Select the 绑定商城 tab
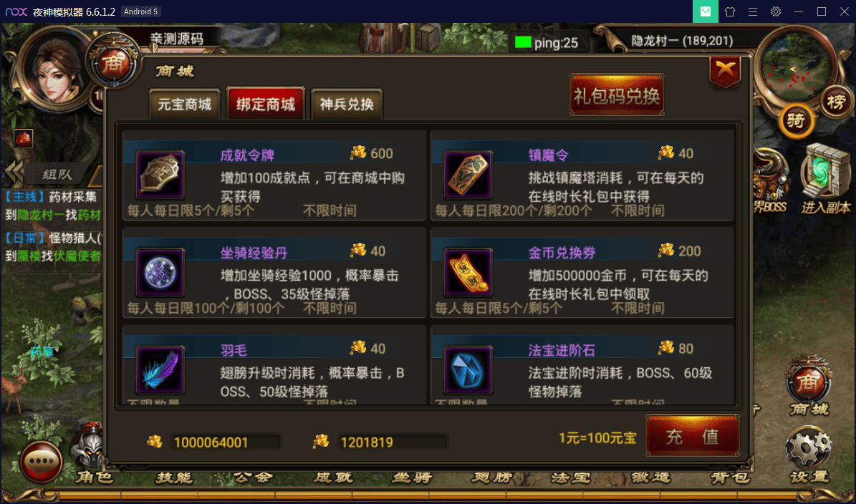This screenshot has height=504, width=856. coord(266,104)
